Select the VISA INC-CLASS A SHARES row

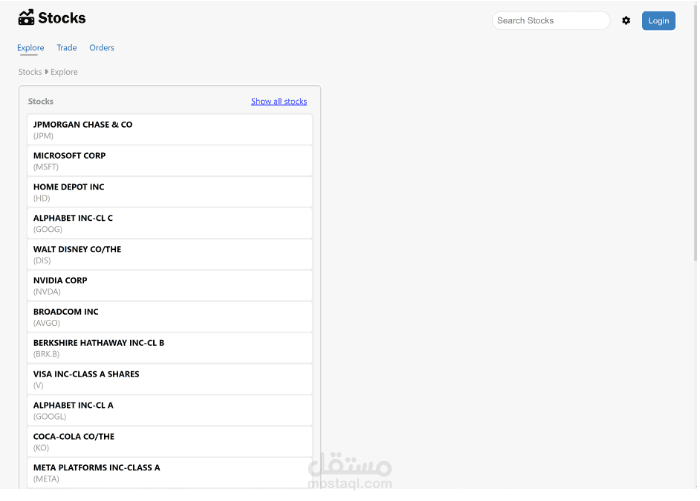pyautogui.click(x=170, y=379)
